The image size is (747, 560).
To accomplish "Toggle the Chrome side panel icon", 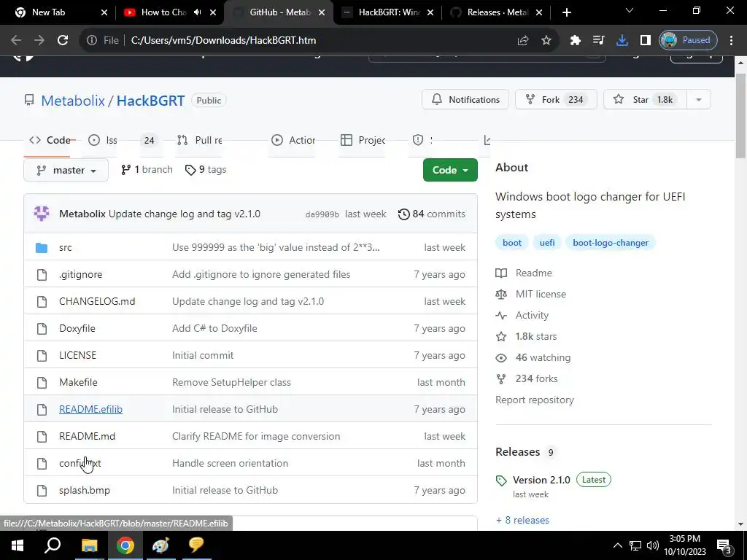I will coord(645,41).
